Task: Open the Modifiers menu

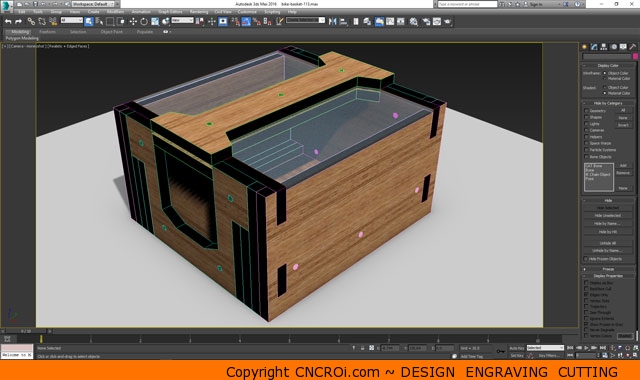Action: (116, 12)
